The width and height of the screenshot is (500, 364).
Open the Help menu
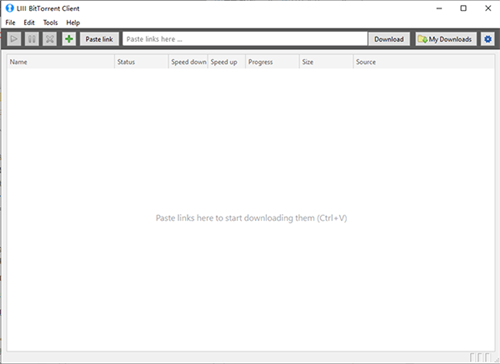point(73,23)
